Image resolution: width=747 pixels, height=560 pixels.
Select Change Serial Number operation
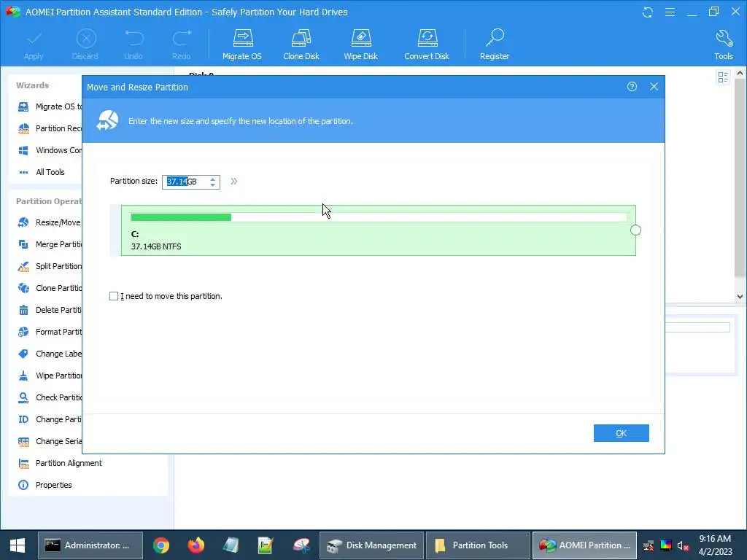click(50, 441)
